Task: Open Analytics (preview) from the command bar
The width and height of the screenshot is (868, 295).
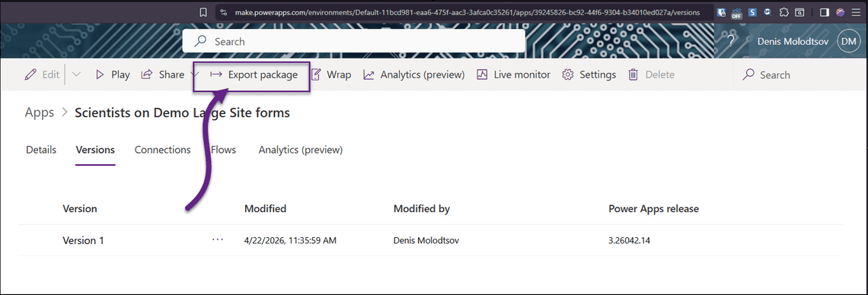Action: tap(414, 75)
